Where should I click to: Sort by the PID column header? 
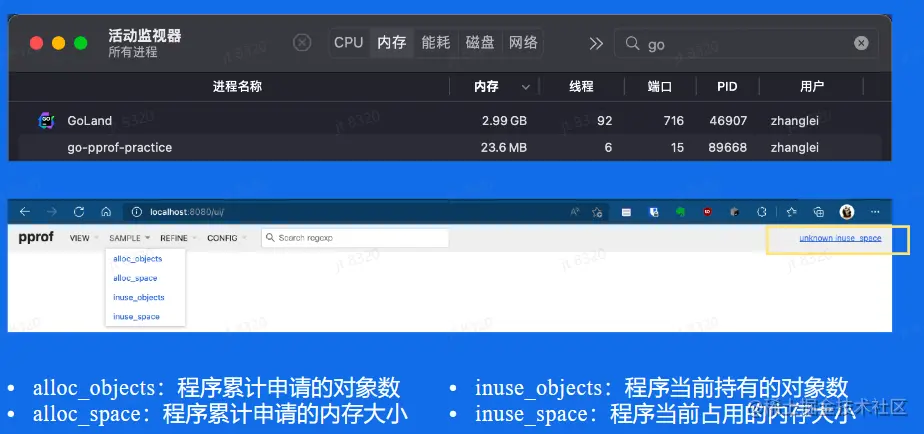[727, 87]
